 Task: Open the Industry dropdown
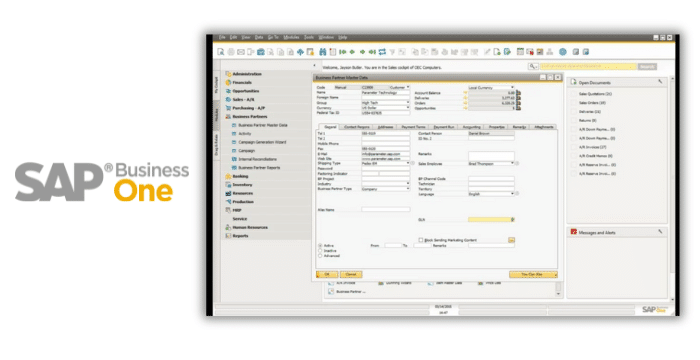tap(408, 184)
